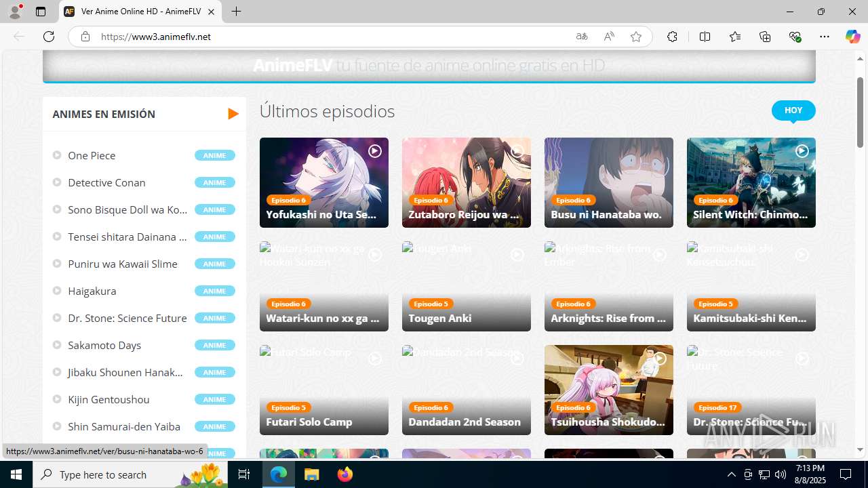
Task: Click the taskbar search box
Action: tap(129, 474)
